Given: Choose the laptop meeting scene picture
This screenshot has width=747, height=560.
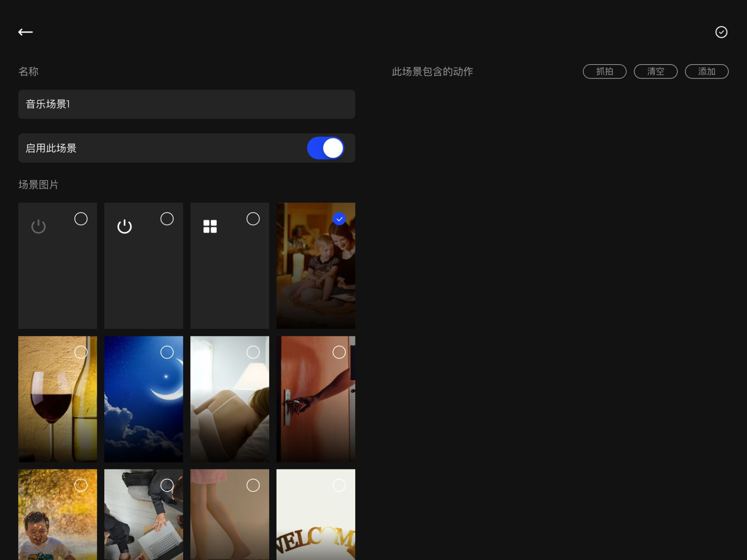Looking at the screenshot, I should click(x=144, y=514).
